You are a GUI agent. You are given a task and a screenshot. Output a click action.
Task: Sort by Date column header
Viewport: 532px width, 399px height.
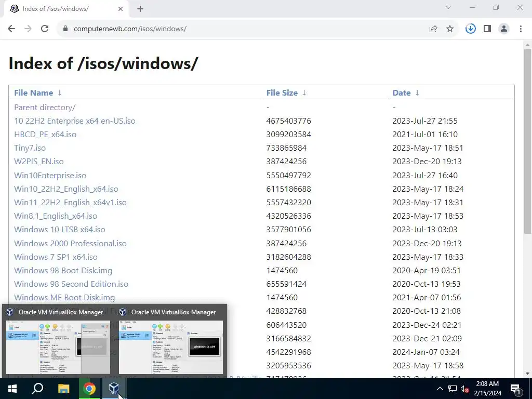402,92
